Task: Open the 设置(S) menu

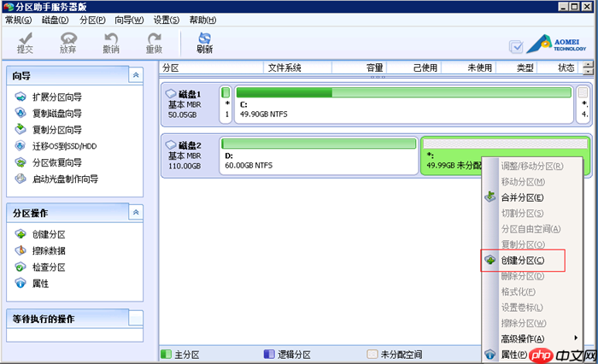Action: tap(167, 19)
